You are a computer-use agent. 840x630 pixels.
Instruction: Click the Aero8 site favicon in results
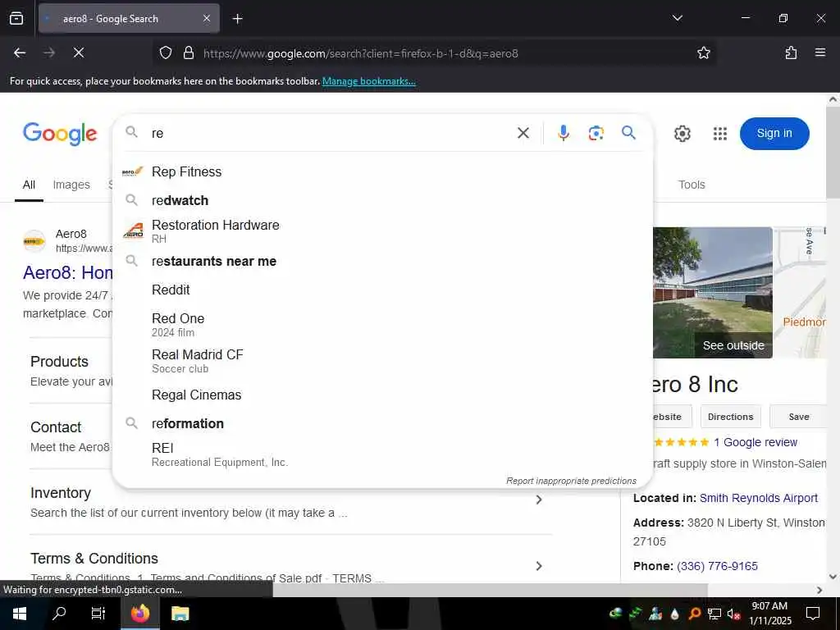[34, 241]
